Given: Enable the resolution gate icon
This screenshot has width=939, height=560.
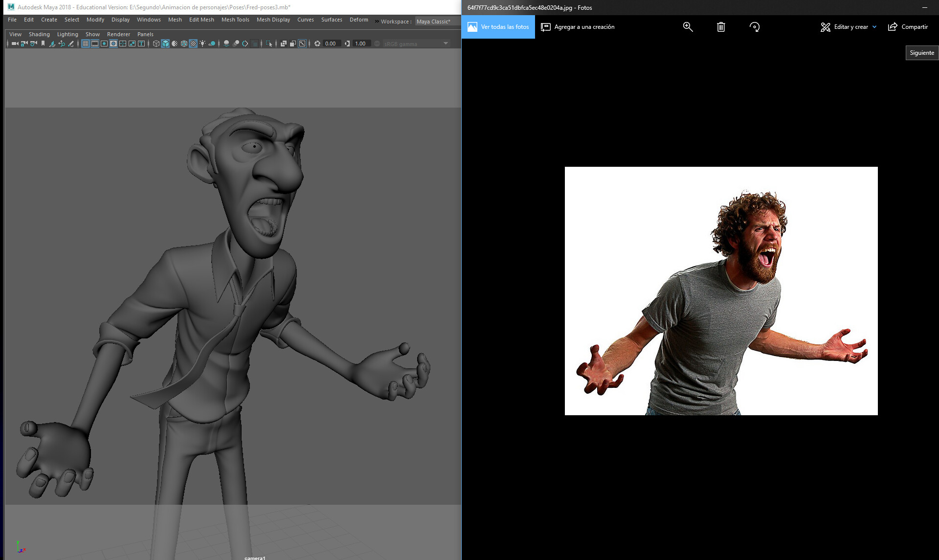Looking at the screenshot, I should (105, 44).
